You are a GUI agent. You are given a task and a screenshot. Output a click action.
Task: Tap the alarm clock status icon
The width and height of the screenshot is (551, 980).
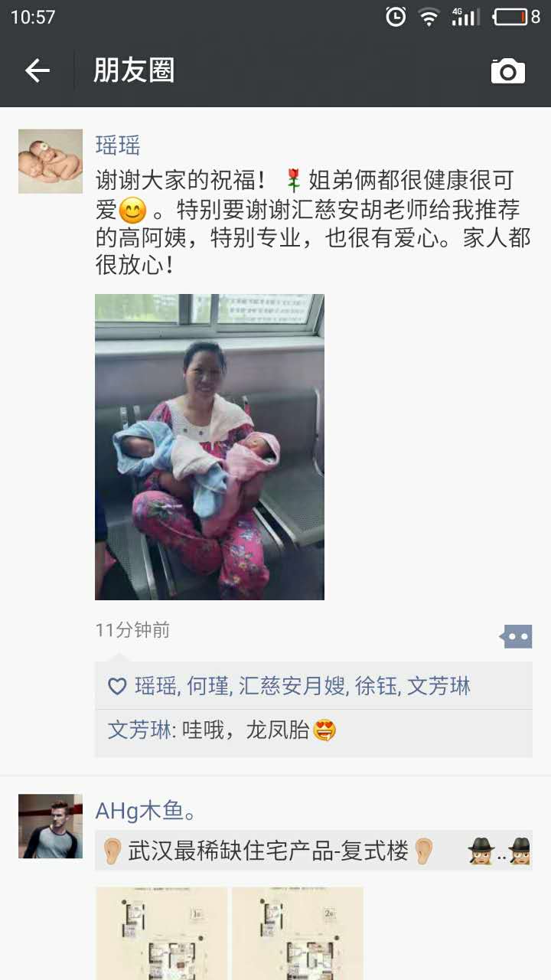pyautogui.click(x=396, y=17)
